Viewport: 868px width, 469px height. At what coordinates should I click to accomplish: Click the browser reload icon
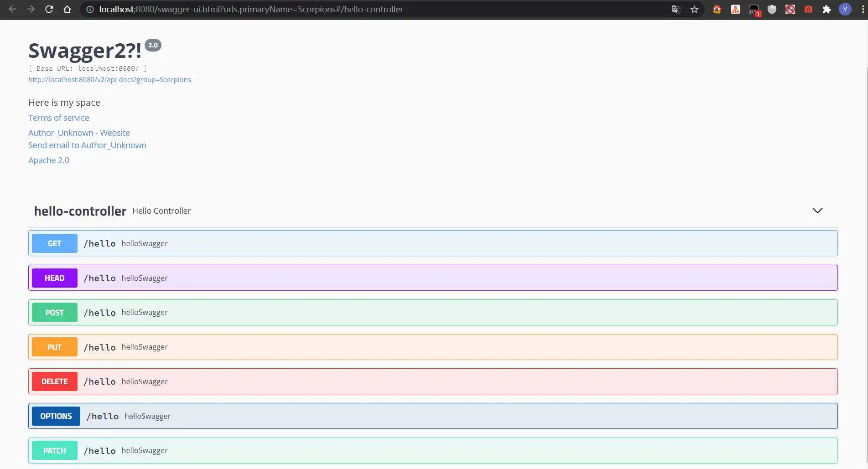(x=49, y=9)
